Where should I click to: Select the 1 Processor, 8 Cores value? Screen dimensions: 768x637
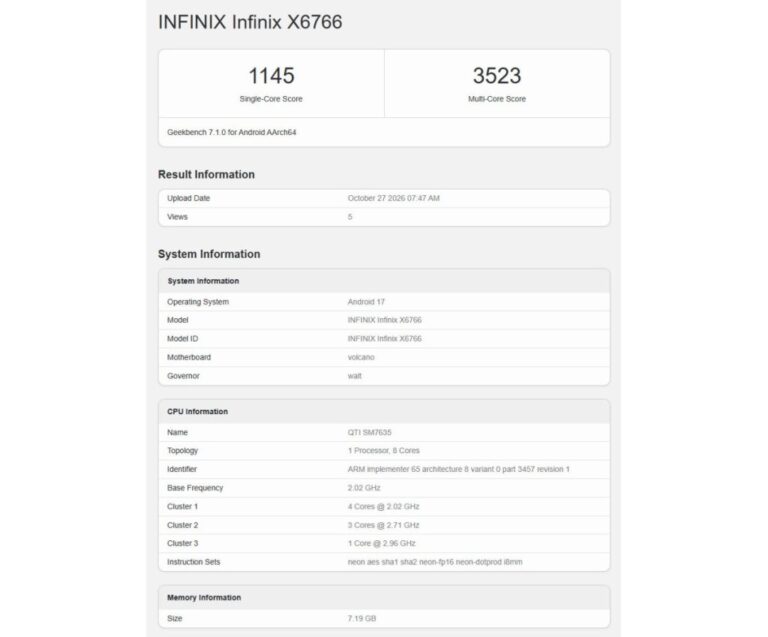tap(384, 451)
